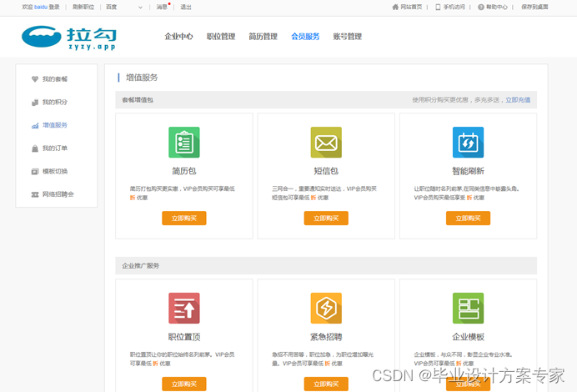Screen dimensions: 577x392
Task: Open the 简历包 green clipboard icon
Action: (184, 143)
